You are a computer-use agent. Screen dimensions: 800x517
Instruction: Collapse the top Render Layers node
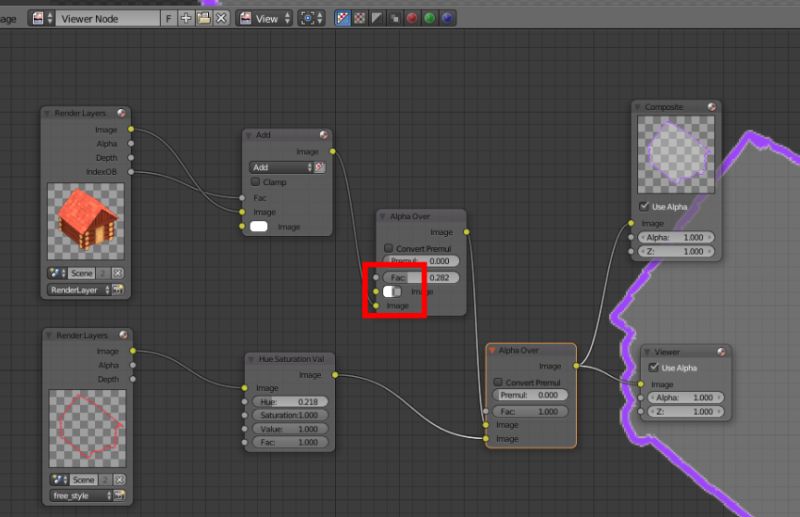tap(47, 113)
